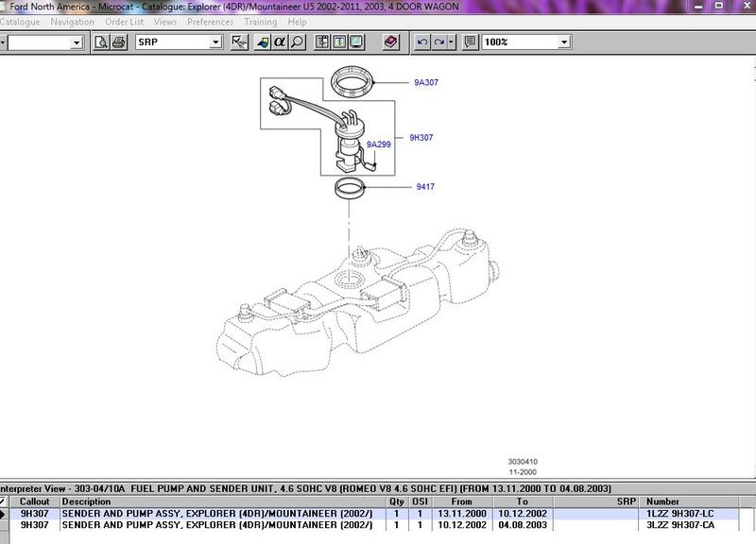Open the red book reference icon

click(391, 42)
